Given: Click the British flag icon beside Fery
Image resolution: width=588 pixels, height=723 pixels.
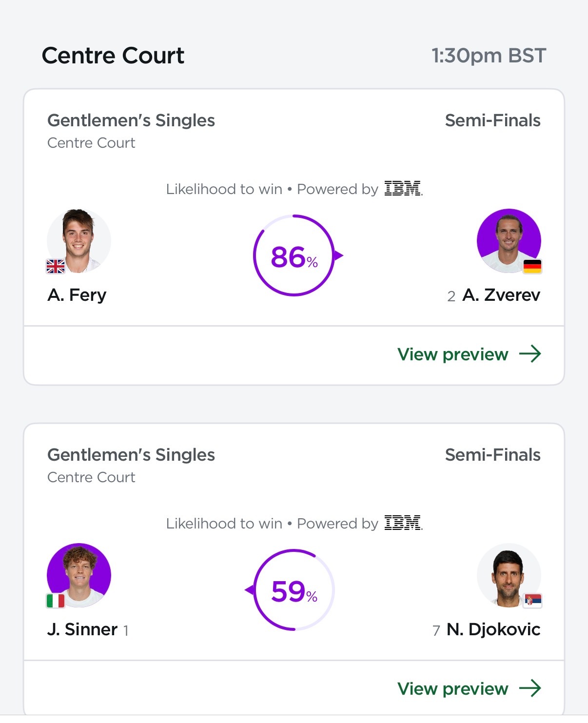Looking at the screenshot, I should pyautogui.click(x=56, y=266).
